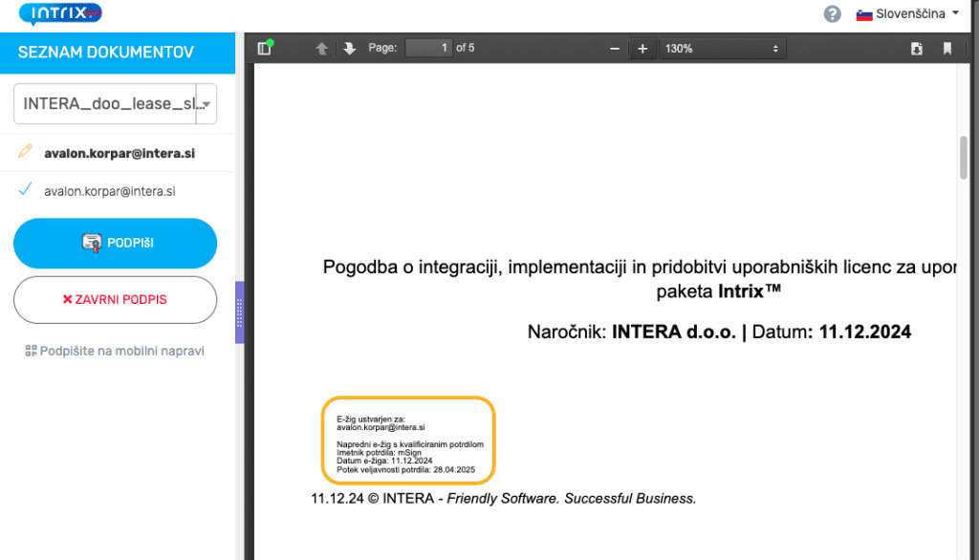The width and height of the screenshot is (979, 560).
Task: Select signed entry avalon.korpar@intera.si with checkmark
Action: click(109, 191)
